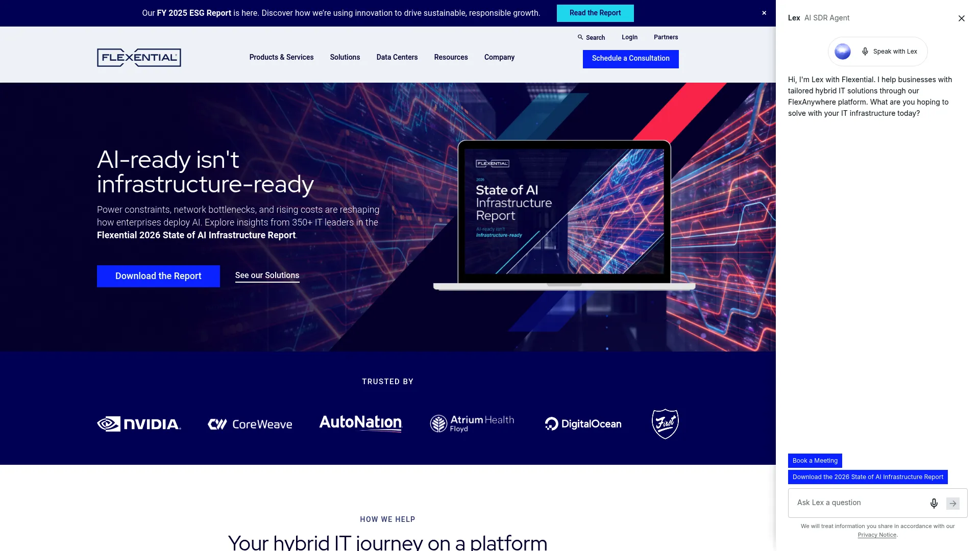Click the Flexential logo in the header
980x551 pixels.
click(x=139, y=58)
